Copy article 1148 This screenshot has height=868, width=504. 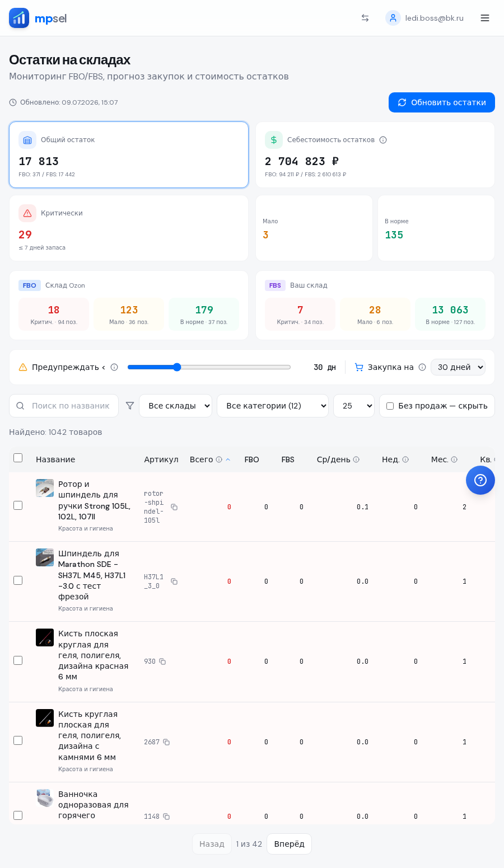(x=166, y=817)
